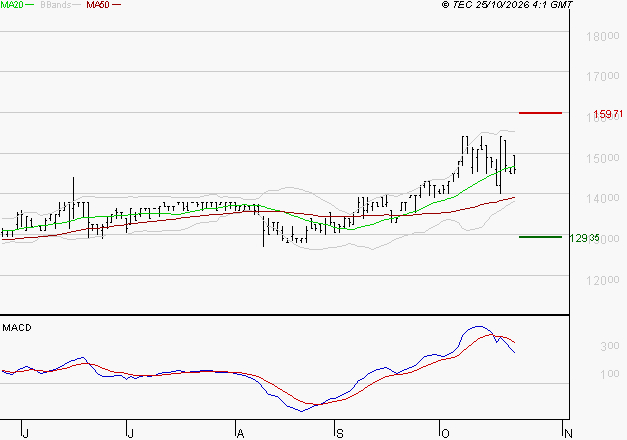Click the MACD 100 axis label

click(610, 374)
